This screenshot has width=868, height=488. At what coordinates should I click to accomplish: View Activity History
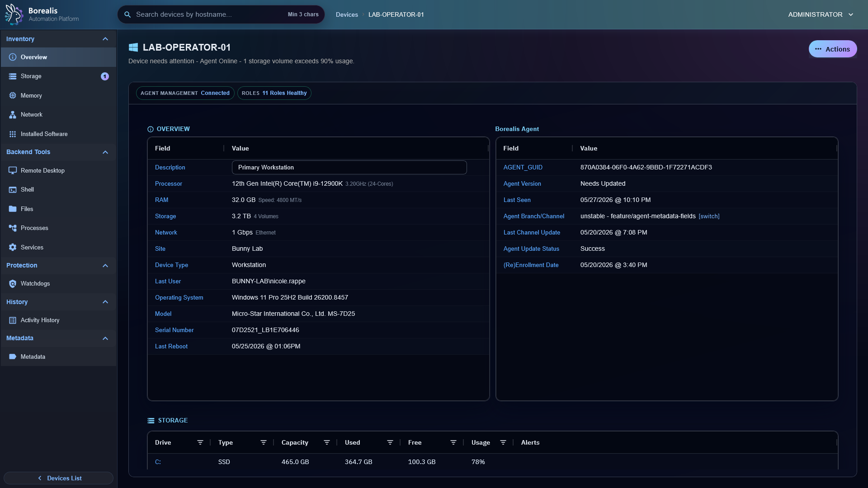pyautogui.click(x=58, y=320)
